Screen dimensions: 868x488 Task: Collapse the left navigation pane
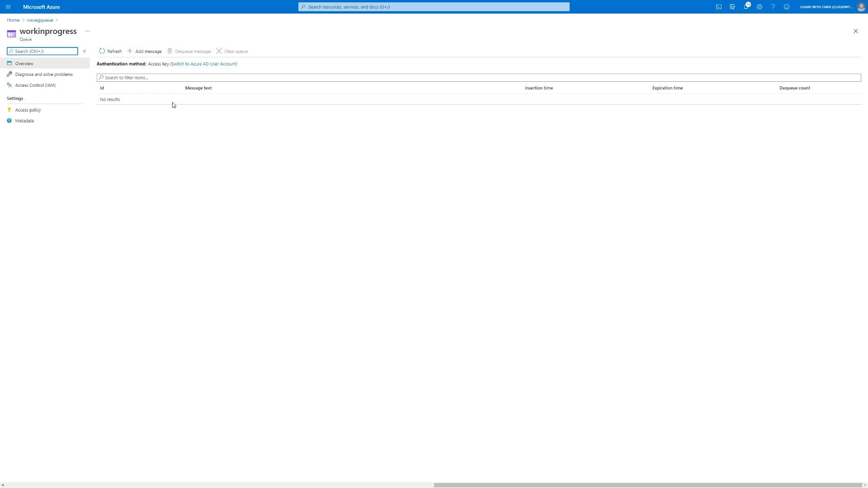coord(85,51)
